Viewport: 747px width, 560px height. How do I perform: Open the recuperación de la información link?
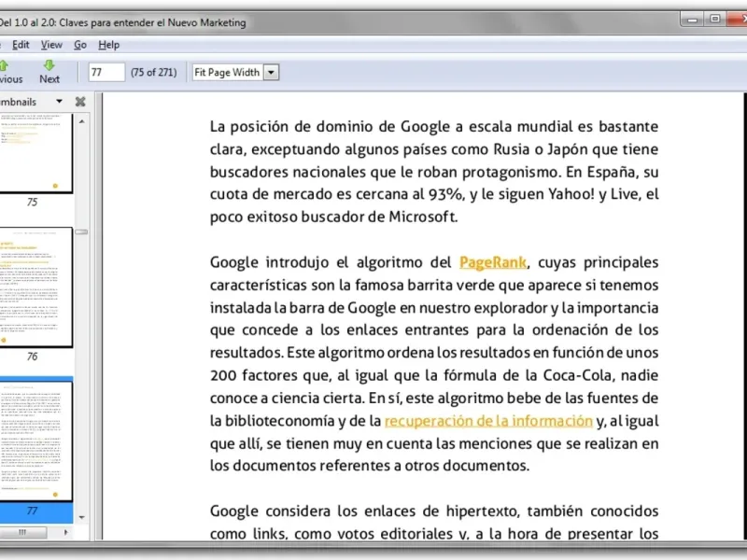(488, 421)
